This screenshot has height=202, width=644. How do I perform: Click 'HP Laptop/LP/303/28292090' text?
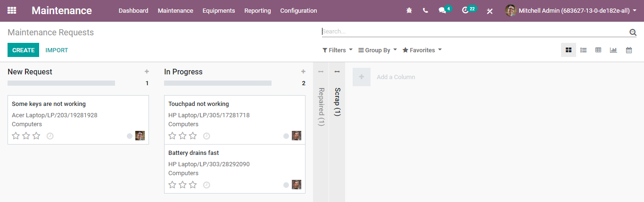[209, 164]
